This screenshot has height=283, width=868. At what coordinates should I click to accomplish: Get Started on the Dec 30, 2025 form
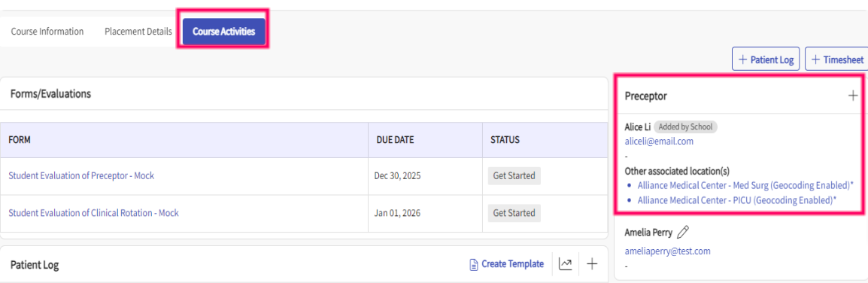point(514,176)
